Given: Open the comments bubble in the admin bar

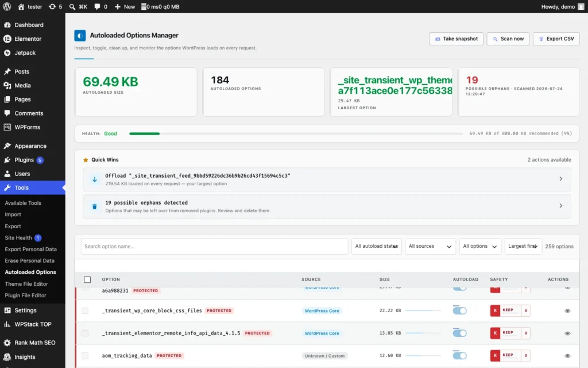Looking at the screenshot, I should [97, 7].
